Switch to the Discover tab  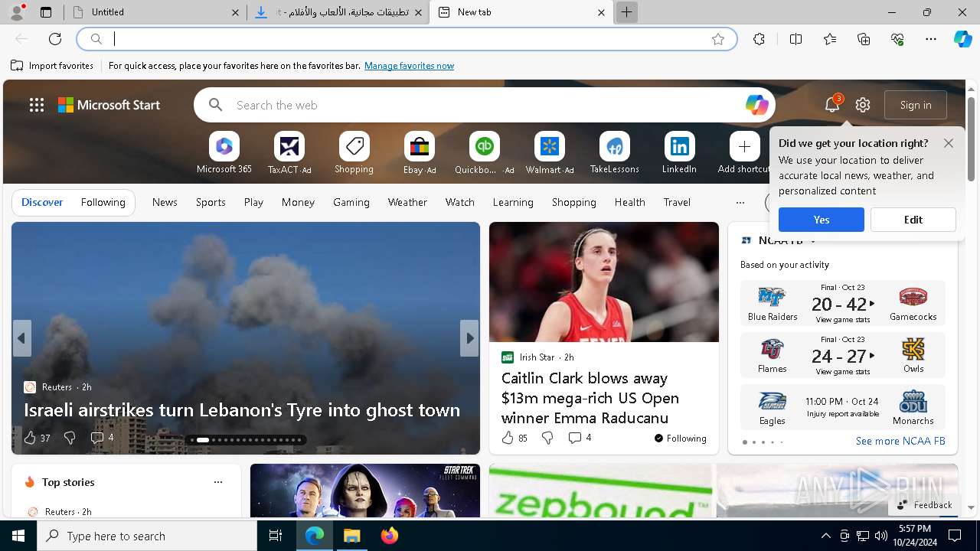click(42, 202)
